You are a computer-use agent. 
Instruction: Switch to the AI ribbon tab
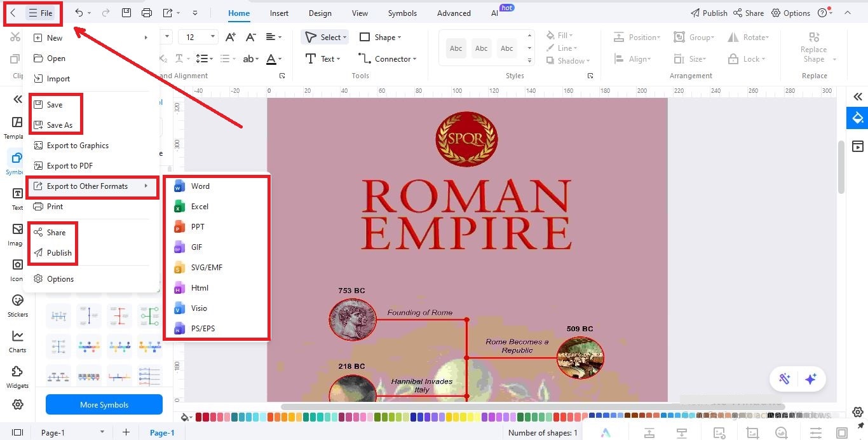494,13
